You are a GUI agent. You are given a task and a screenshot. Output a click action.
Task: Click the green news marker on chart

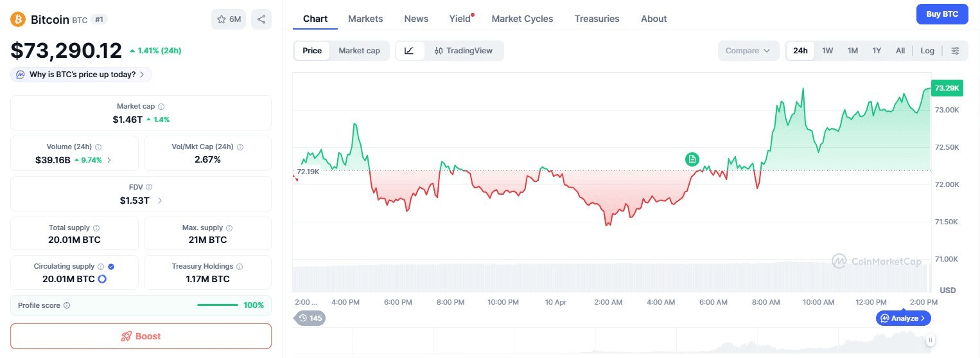(x=692, y=159)
